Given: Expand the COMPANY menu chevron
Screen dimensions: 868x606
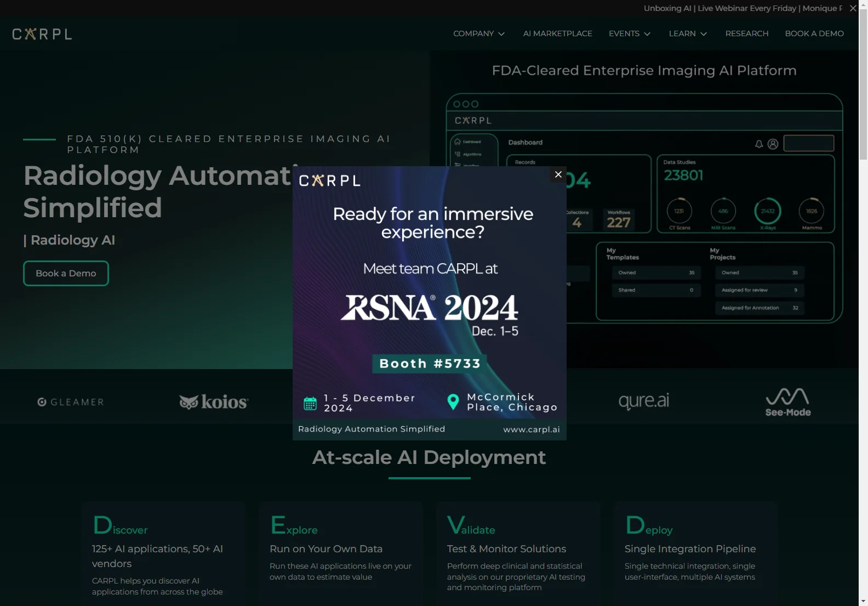Looking at the screenshot, I should 501,34.
